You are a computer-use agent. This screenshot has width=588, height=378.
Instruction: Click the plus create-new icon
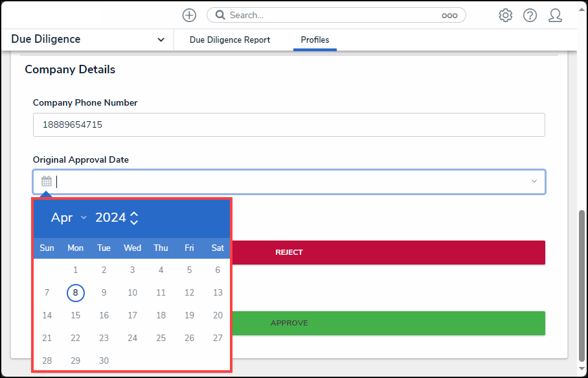coord(189,16)
